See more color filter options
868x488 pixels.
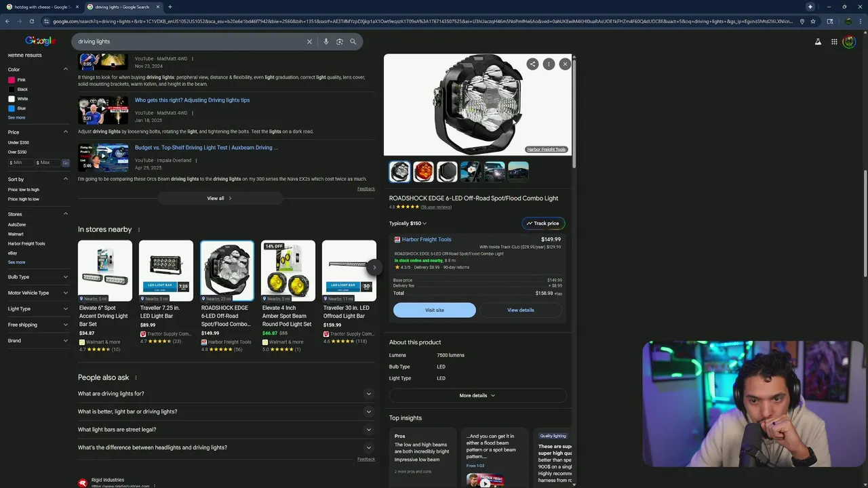pyautogui.click(x=17, y=118)
